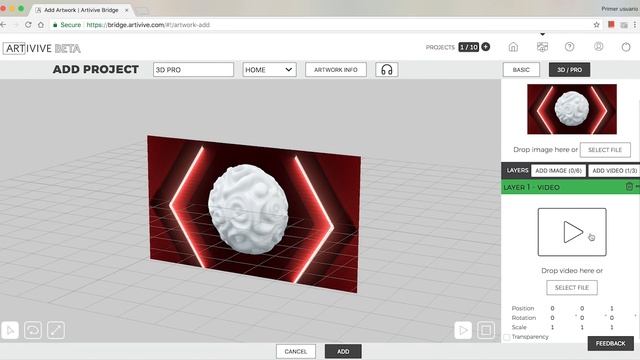The height and width of the screenshot is (360, 640).
Task: Stop the 3D preview
Action: tap(486, 330)
